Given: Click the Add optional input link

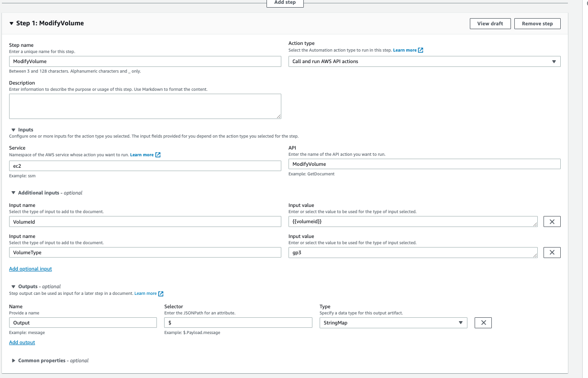Looking at the screenshot, I should 30,269.
